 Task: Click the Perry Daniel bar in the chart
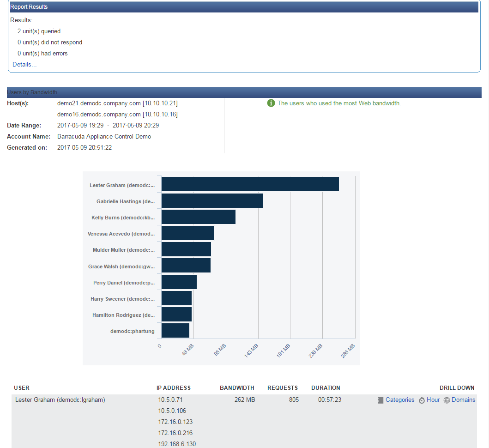tap(179, 282)
